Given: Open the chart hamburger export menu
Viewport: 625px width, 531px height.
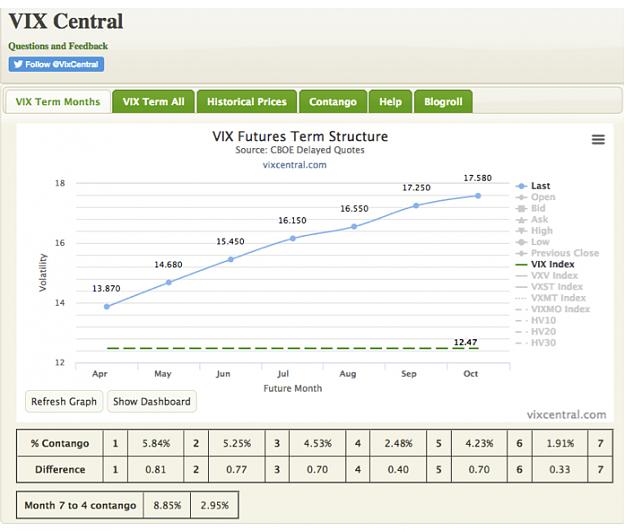Looking at the screenshot, I should click(x=598, y=140).
